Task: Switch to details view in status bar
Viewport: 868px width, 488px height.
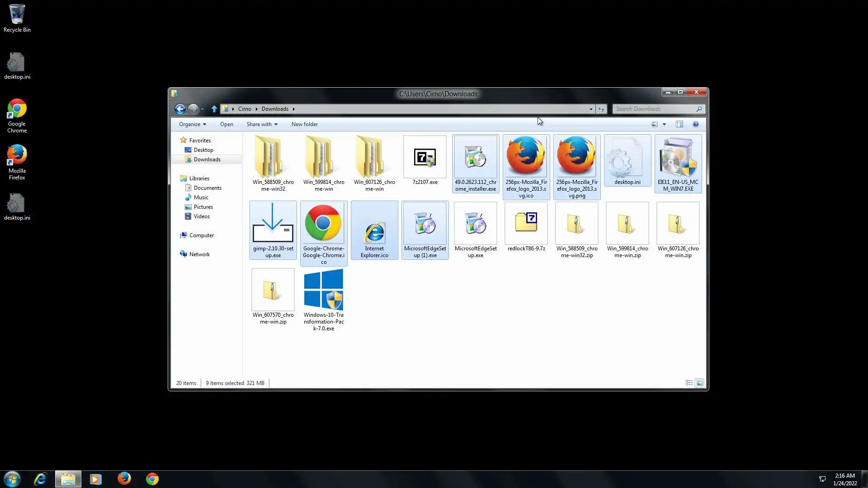Action: coord(689,383)
